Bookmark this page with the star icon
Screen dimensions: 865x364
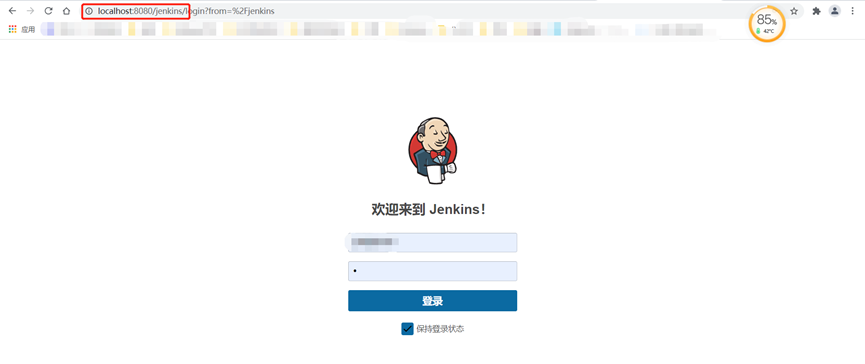(x=794, y=11)
